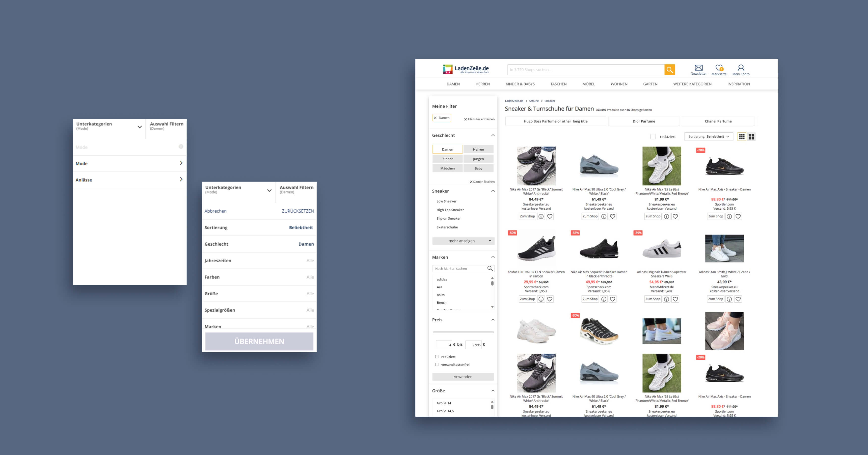Open the Merkzettel heart icon
This screenshot has height=455, width=868.
[x=719, y=68]
